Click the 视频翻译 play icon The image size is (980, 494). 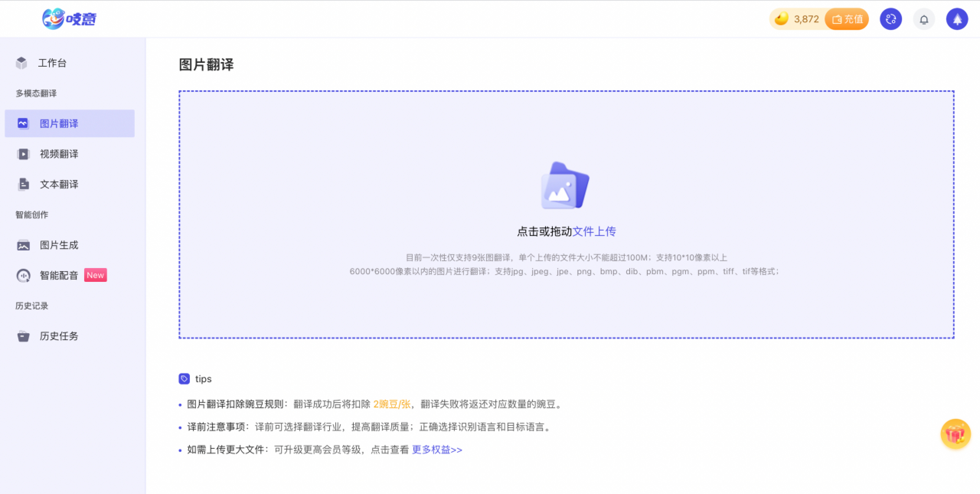pyautogui.click(x=23, y=154)
